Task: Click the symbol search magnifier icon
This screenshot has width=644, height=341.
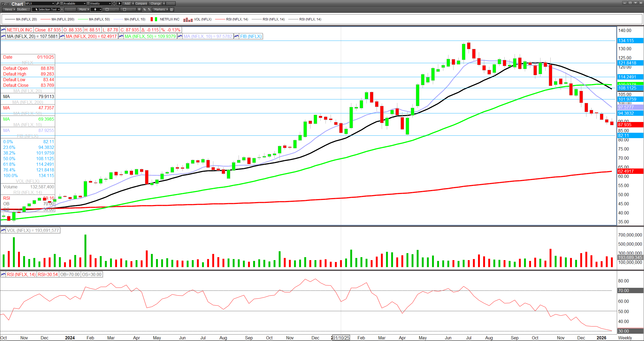Action: click(58, 3)
